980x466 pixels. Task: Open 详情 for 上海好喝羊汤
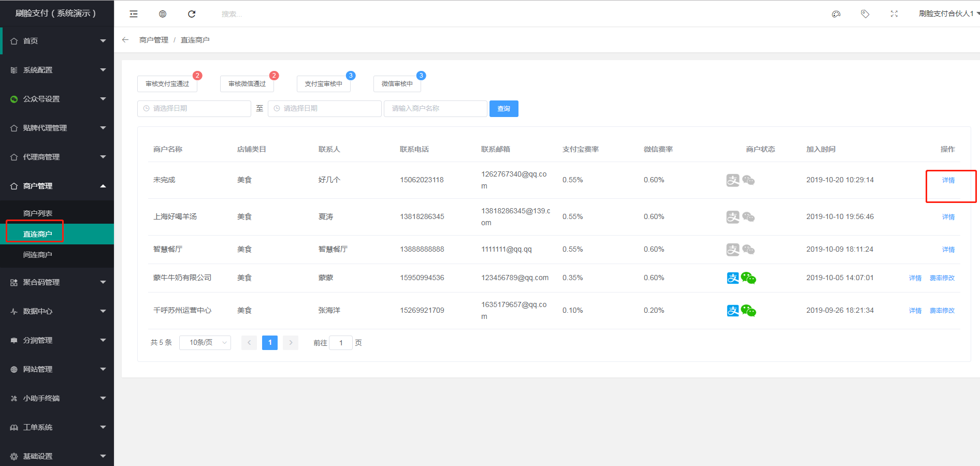point(948,217)
